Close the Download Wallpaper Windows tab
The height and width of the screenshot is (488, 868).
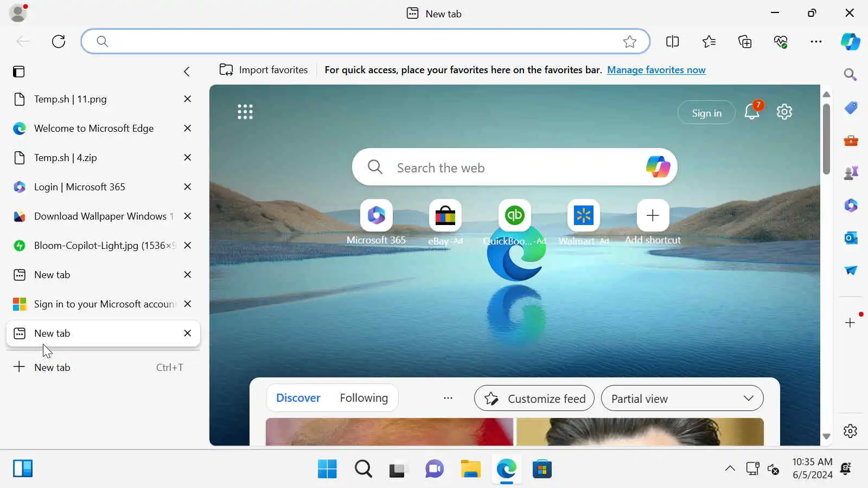(188, 216)
